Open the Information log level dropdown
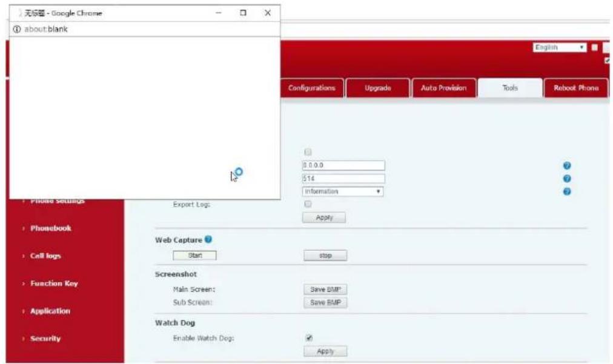The width and height of the screenshot is (613, 364). (342, 191)
